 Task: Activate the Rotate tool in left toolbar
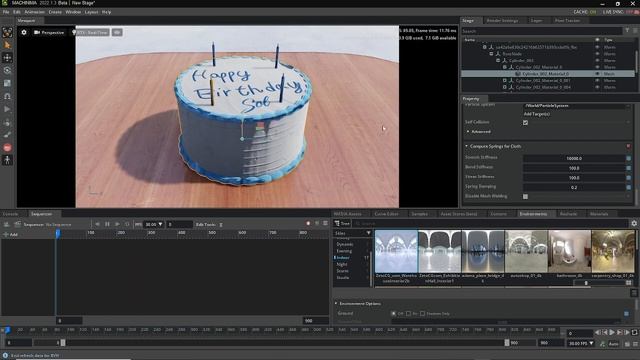(x=7, y=70)
